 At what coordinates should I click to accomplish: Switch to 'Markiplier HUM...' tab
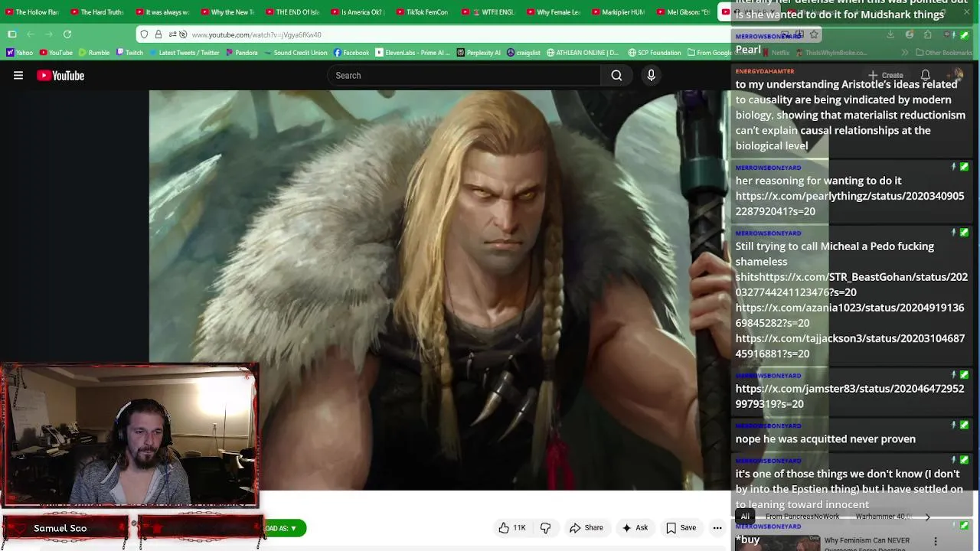(618, 12)
